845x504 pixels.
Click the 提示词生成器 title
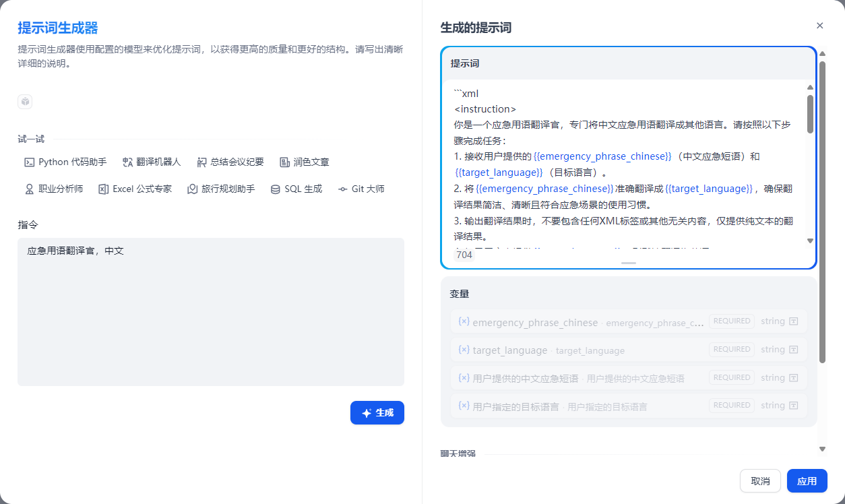click(x=58, y=28)
